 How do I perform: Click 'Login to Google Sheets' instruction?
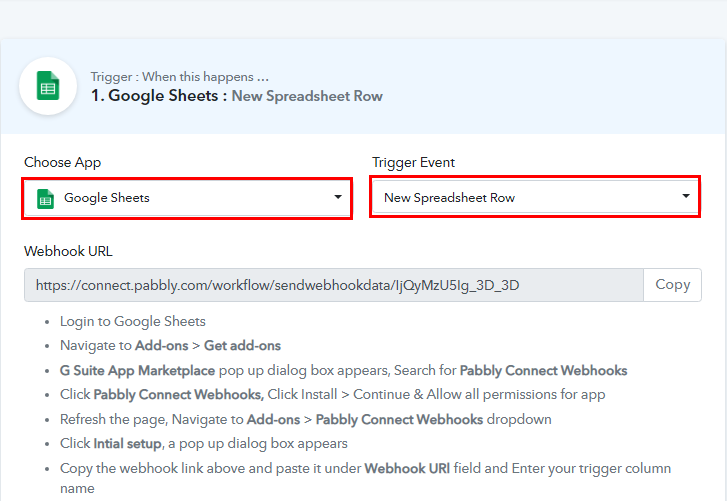[x=133, y=322]
